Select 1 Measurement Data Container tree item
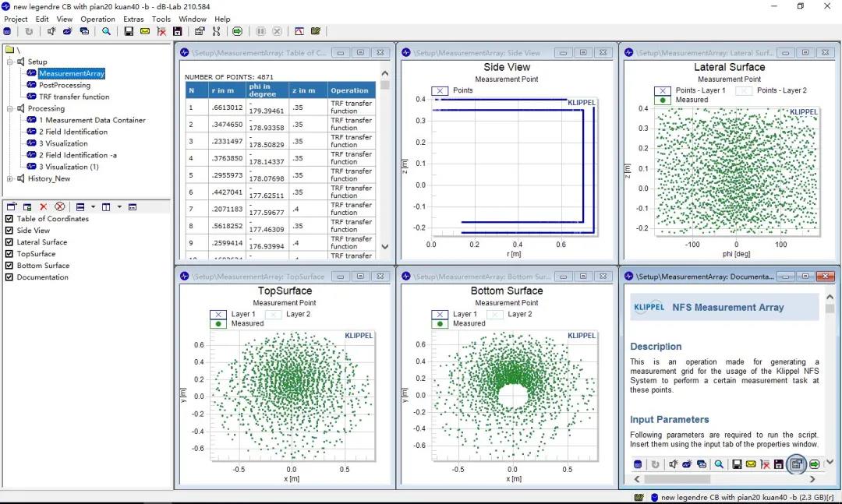Image resolution: width=842 pixels, height=504 pixels. point(92,120)
